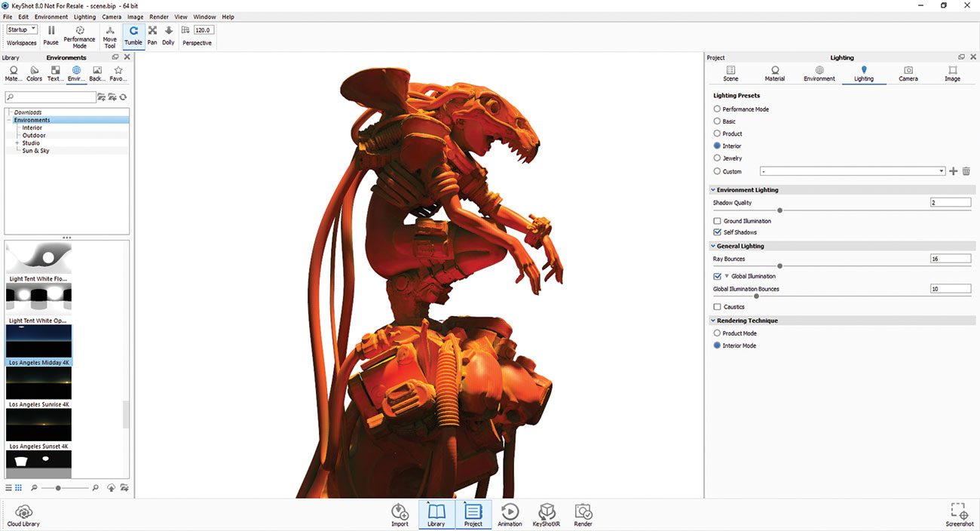Uncheck Global Illumination
The image size is (980, 531).
tap(717, 276)
